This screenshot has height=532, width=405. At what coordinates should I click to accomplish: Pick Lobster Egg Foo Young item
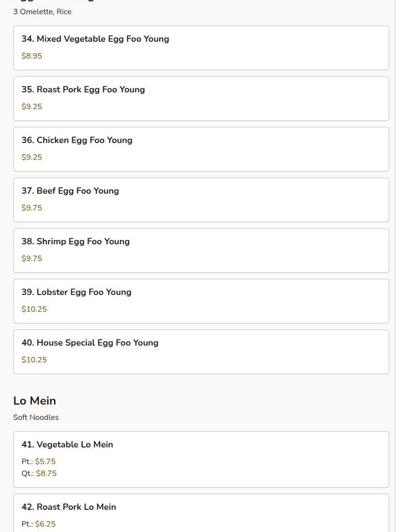click(x=201, y=301)
